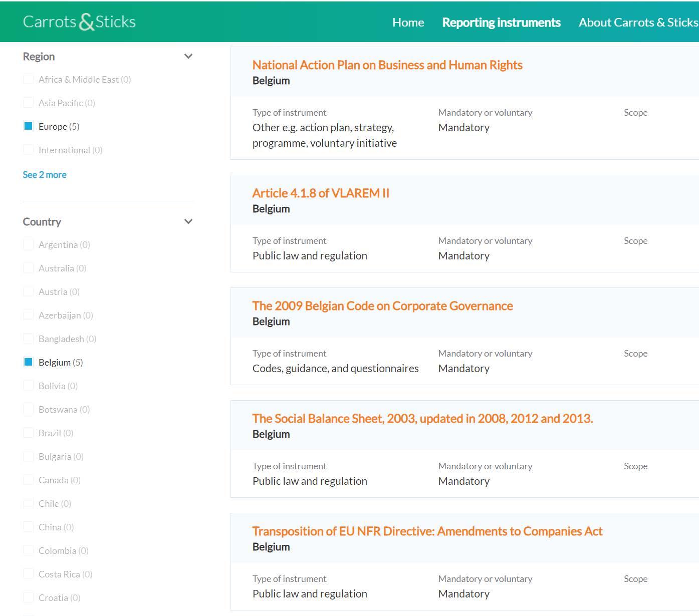The height and width of the screenshot is (616, 699).
Task: Open Transposition of EU NFR Directive link
Action: [x=427, y=531]
